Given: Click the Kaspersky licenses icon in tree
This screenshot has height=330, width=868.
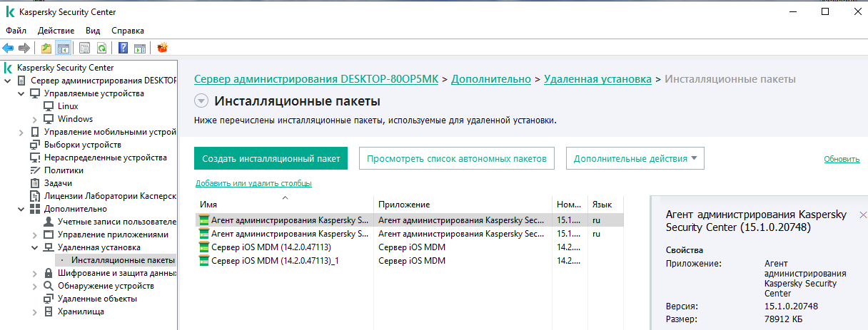Looking at the screenshot, I should click(x=35, y=196).
